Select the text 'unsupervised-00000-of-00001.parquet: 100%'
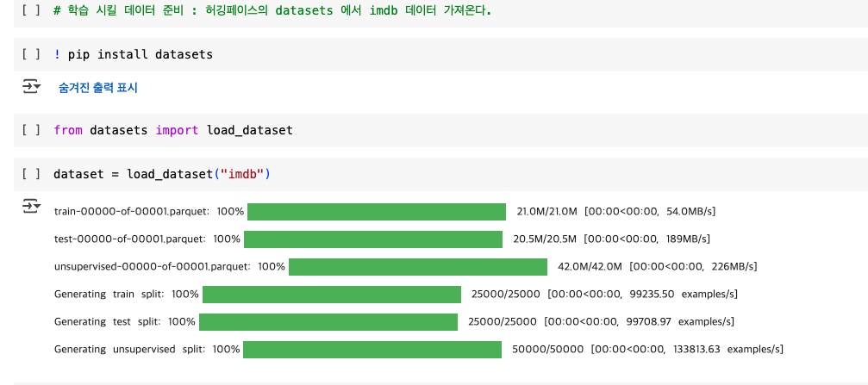Screen dimensions: 868x385 coord(170,267)
